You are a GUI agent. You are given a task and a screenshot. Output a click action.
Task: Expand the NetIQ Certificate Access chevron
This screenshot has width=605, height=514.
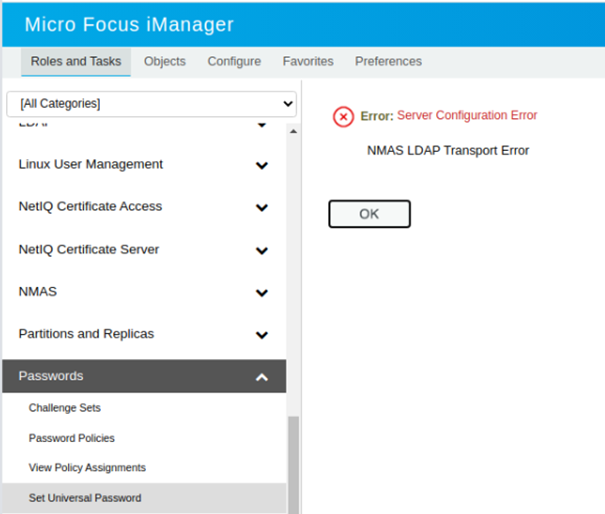click(x=262, y=208)
